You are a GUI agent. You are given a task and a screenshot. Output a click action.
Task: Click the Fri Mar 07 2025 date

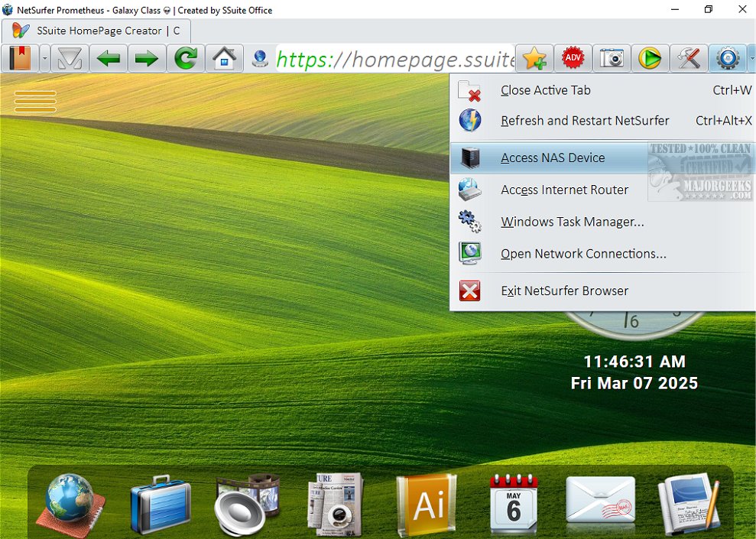[634, 383]
